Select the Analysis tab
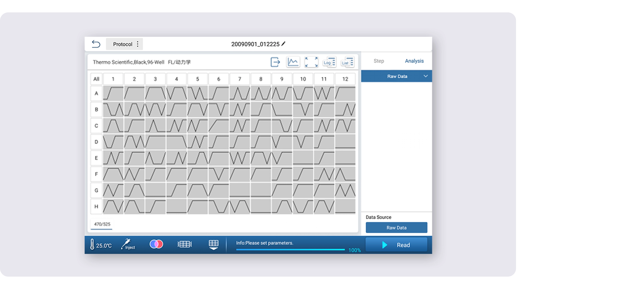The height and width of the screenshot is (289, 644). pyautogui.click(x=414, y=61)
